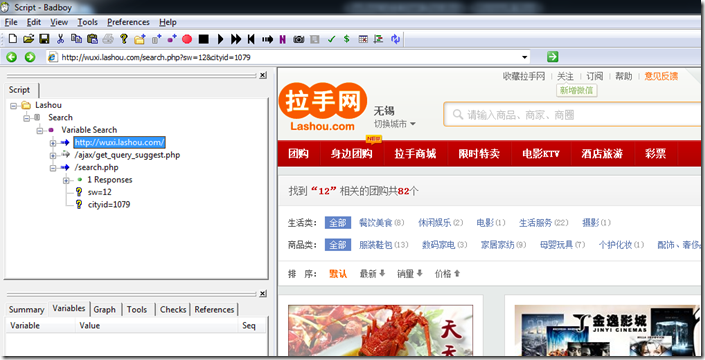The width and height of the screenshot is (705, 360).
Task: Open the 拉手商城 navigation link
Action: 415,154
